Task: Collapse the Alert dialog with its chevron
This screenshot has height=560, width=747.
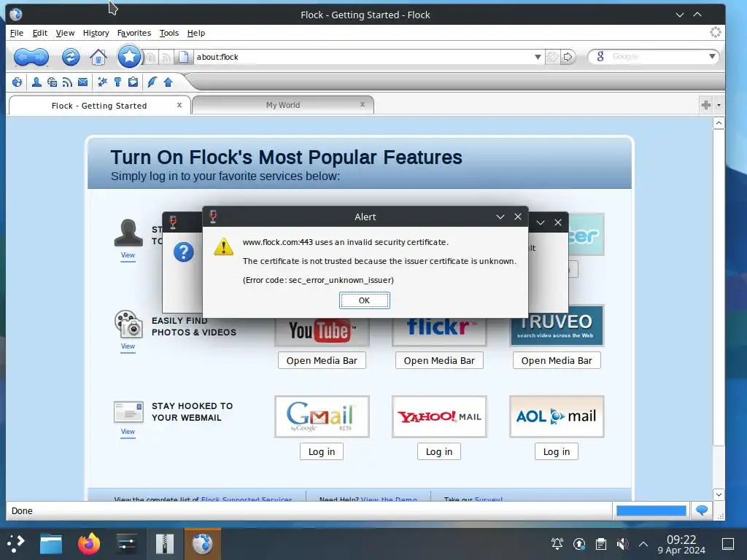Action: pos(500,217)
